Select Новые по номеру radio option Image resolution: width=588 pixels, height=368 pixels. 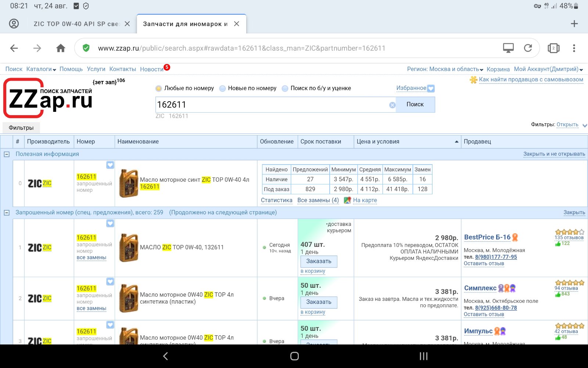[x=222, y=88]
